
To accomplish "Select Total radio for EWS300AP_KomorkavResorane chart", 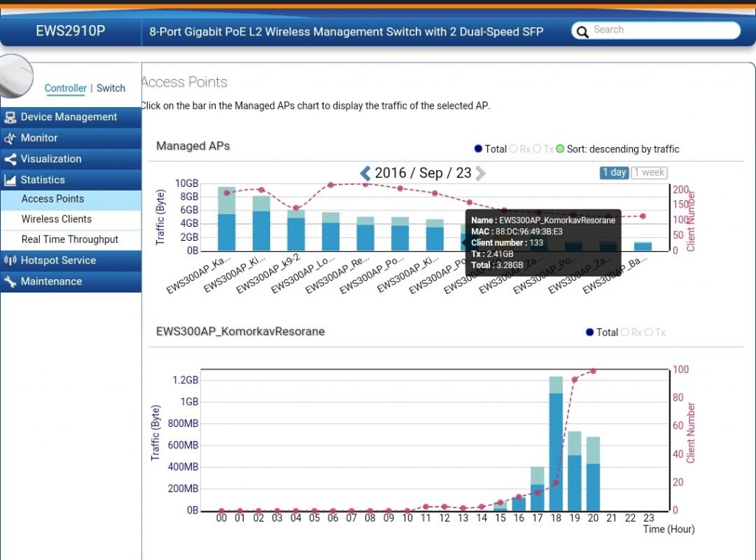I will (x=590, y=332).
